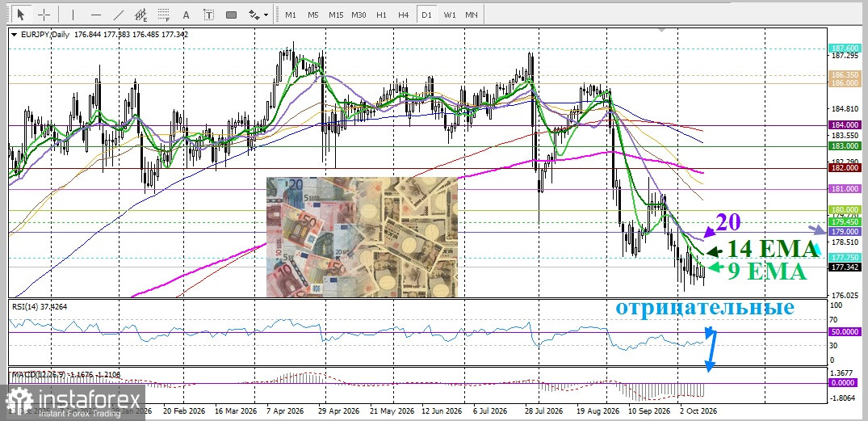This screenshot has height=421, width=868.
Task: Switch to the M5 timeframe
Action: coord(312,15)
